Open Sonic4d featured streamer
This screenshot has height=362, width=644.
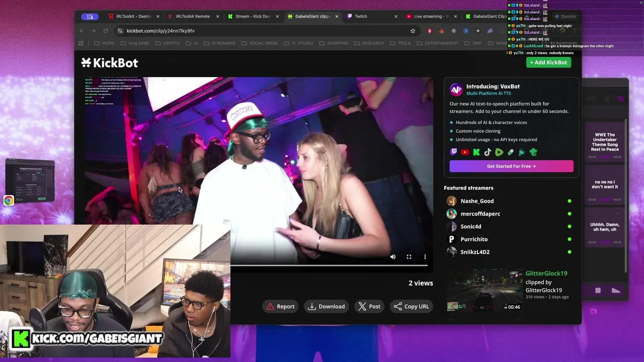[x=470, y=227]
